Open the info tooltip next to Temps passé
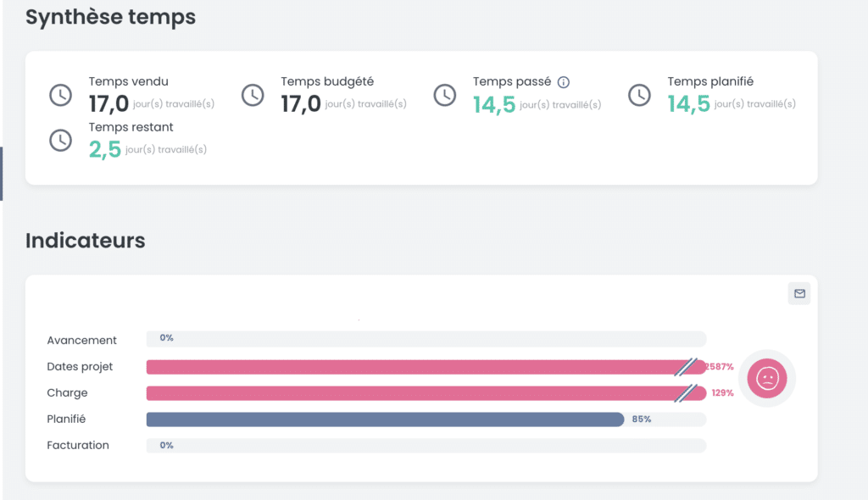 (564, 82)
